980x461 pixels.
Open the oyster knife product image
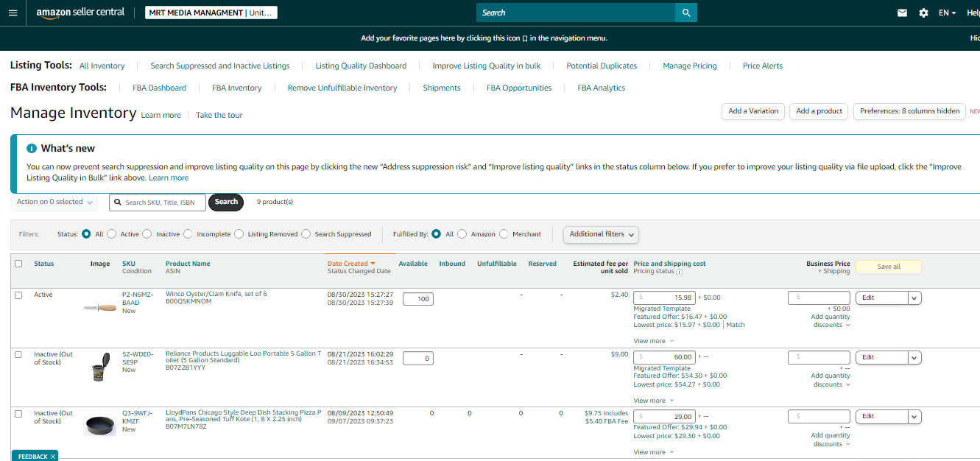coord(100,309)
